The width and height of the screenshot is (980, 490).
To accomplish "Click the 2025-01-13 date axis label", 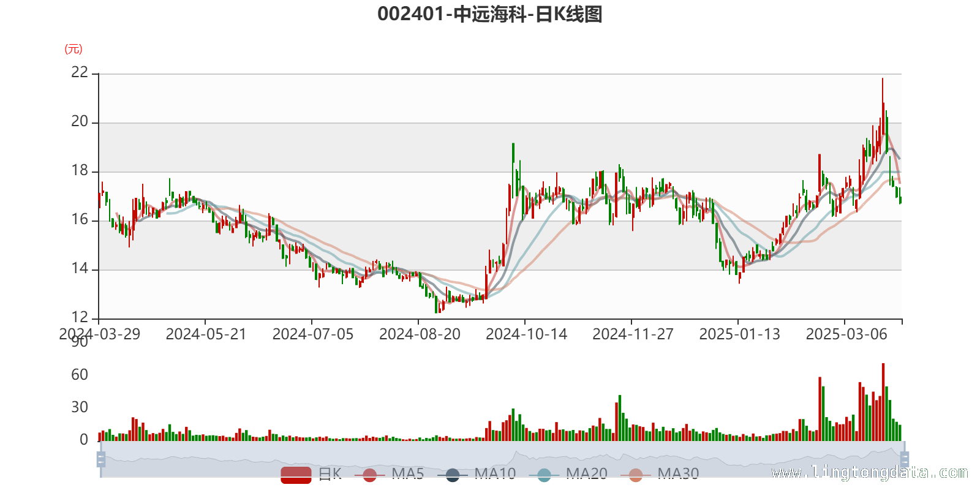I will [739, 334].
